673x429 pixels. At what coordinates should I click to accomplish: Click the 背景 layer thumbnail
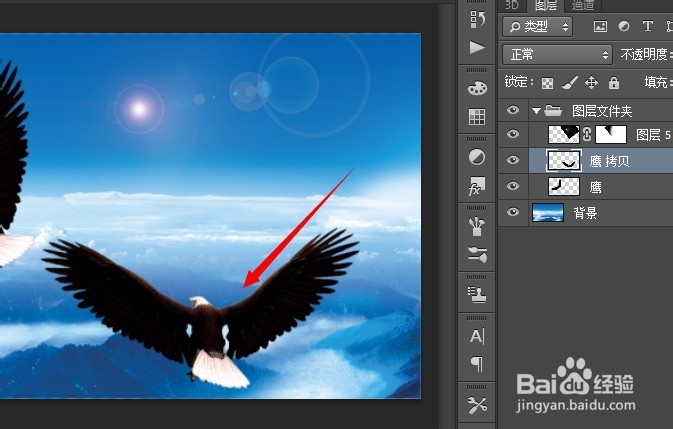coord(548,212)
